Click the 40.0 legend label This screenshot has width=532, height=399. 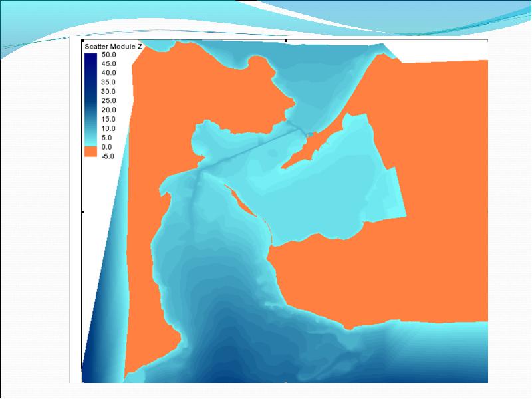point(108,73)
